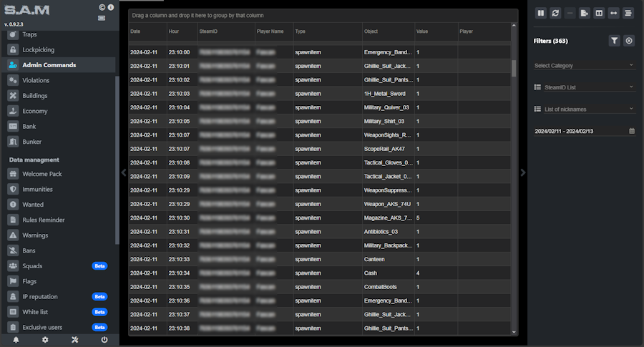The image size is (644, 347).
Task: Apply filters with the funnel icon
Action: pos(614,41)
